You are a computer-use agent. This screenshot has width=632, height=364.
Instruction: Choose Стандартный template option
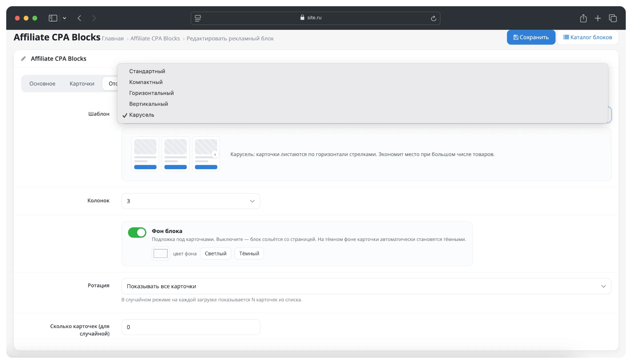[x=362, y=71]
